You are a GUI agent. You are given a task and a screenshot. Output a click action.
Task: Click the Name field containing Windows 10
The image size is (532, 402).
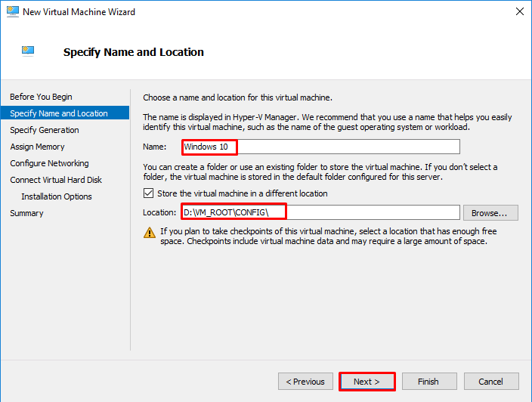point(320,147)
